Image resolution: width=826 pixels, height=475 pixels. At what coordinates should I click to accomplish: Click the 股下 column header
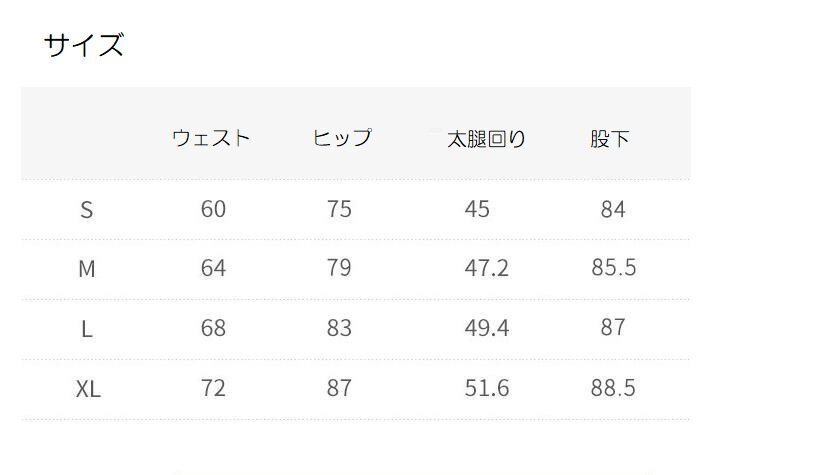coord(610,139)
